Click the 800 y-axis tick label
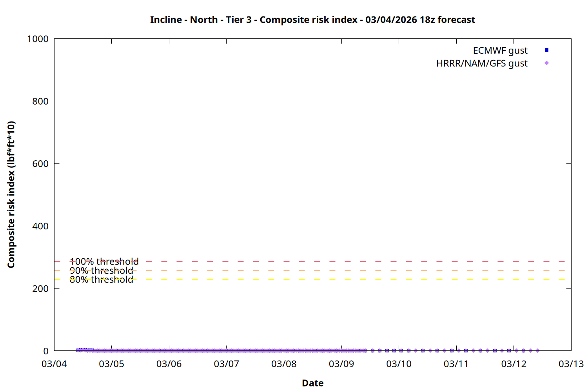 click(40, 101)
